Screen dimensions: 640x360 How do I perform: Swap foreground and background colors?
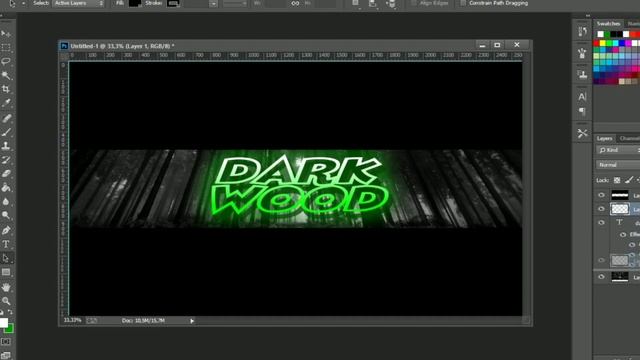(x=10, y=312)
